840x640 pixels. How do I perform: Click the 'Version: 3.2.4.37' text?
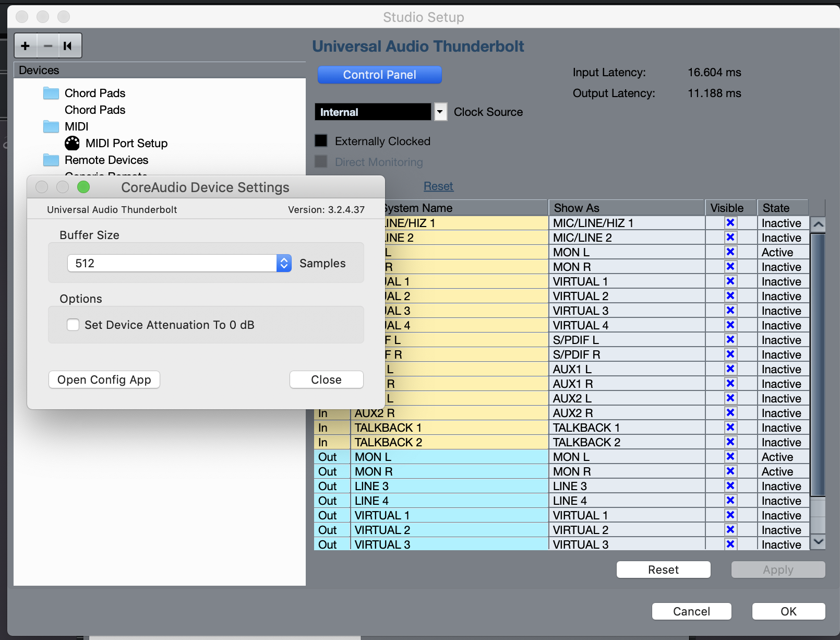click(x=326, y=209)
